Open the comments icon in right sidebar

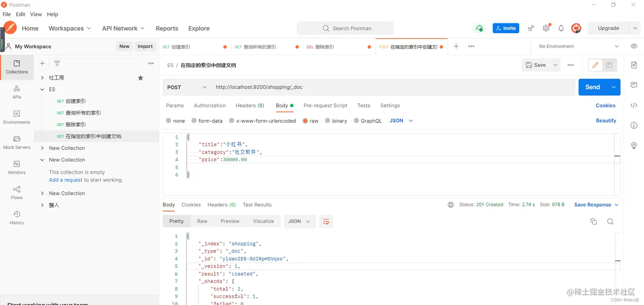point(634,85)
